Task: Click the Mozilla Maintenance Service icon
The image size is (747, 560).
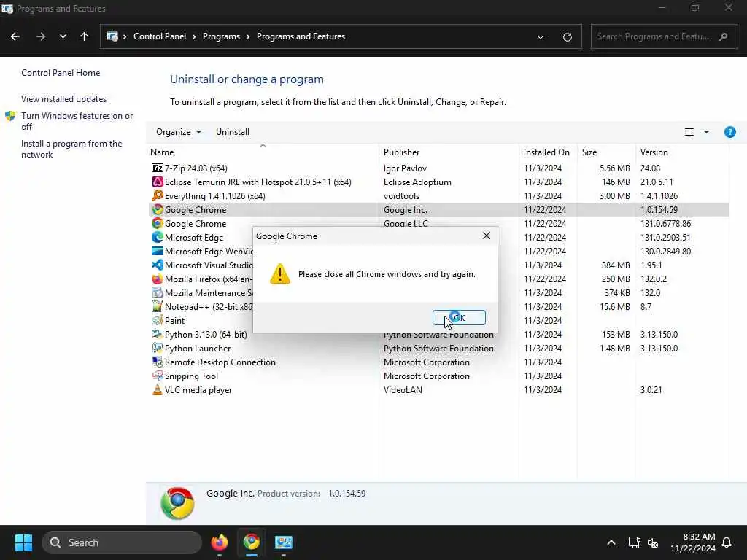Action: coord(158,292)
